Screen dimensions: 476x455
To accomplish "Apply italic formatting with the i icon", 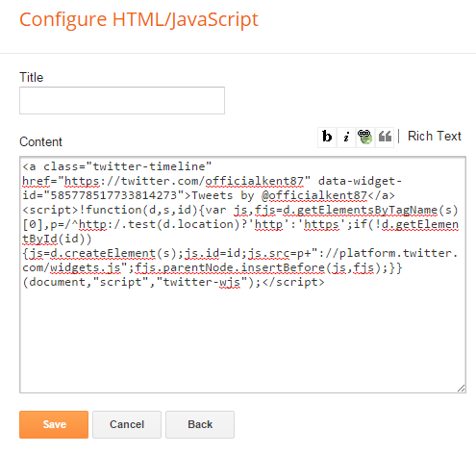I will point(346,137).
